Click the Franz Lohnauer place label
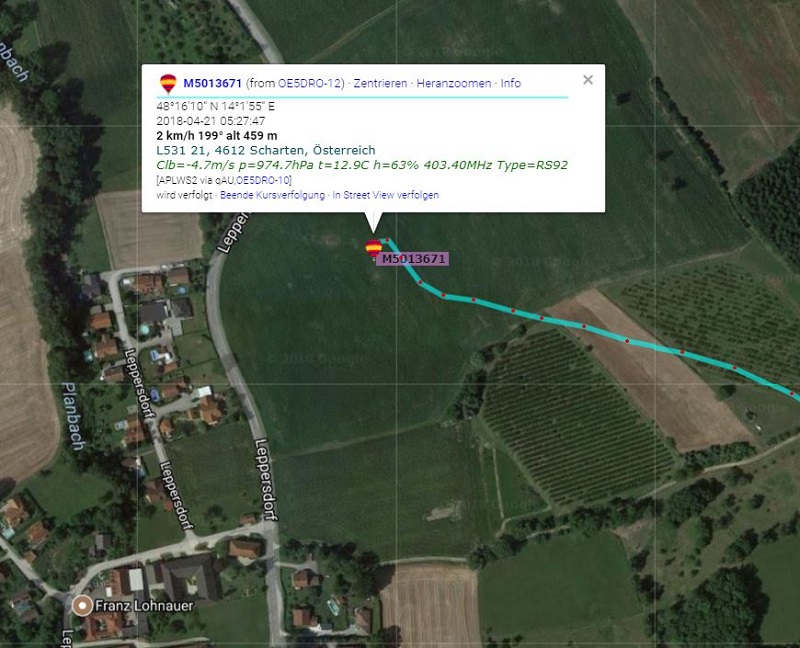800x648 pixels. pyautogui.click(x=144, y=606)
